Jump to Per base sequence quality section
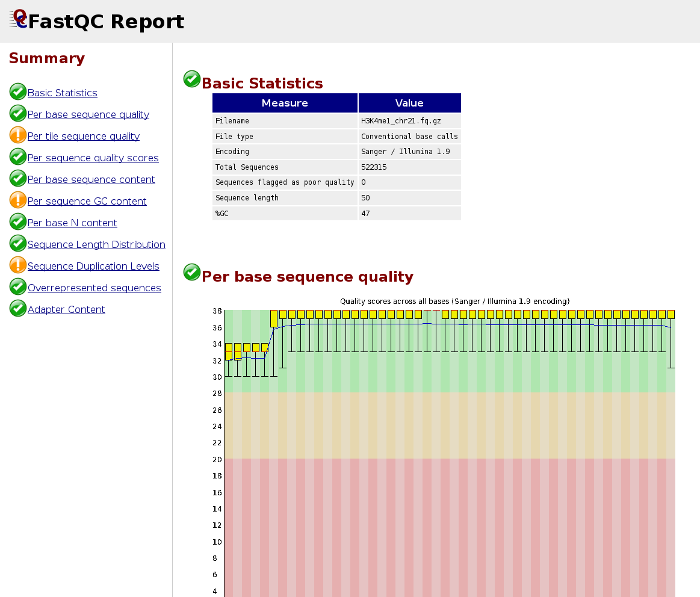 click(88, 114)
